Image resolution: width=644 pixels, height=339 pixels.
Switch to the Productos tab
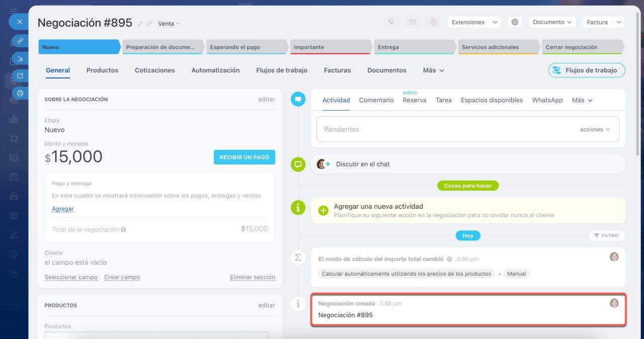(x=102, y=70)
